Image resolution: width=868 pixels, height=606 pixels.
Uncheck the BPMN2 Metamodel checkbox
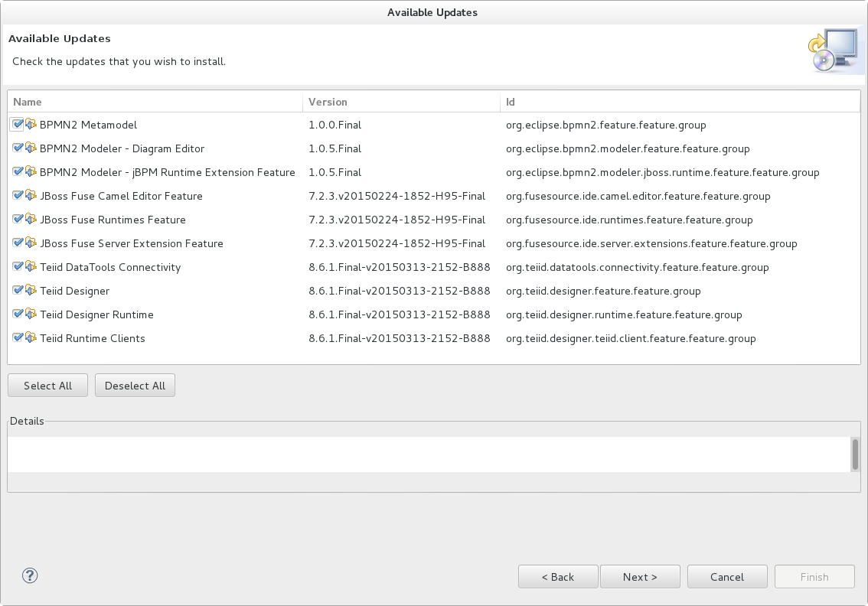pos(18,125)
